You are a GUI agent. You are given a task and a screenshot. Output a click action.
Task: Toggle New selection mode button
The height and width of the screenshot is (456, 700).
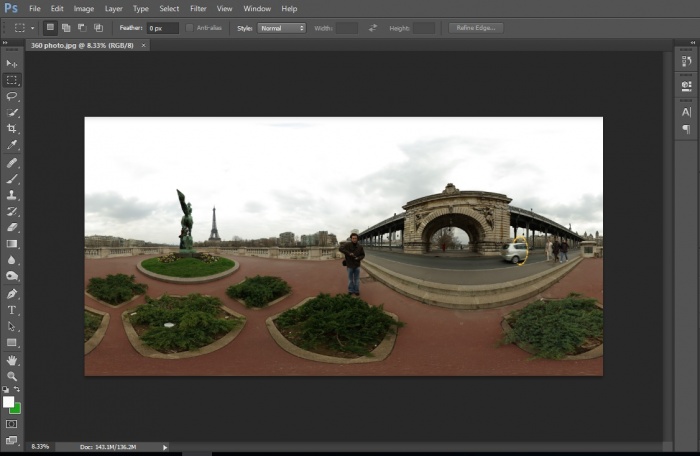50,28
